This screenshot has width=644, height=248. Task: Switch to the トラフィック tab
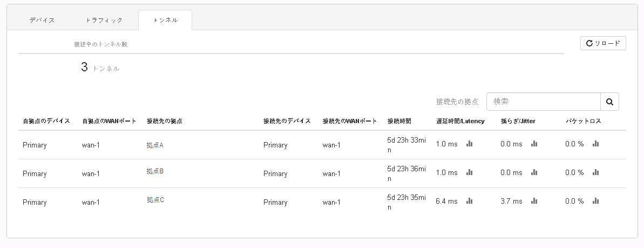(104, 20)
